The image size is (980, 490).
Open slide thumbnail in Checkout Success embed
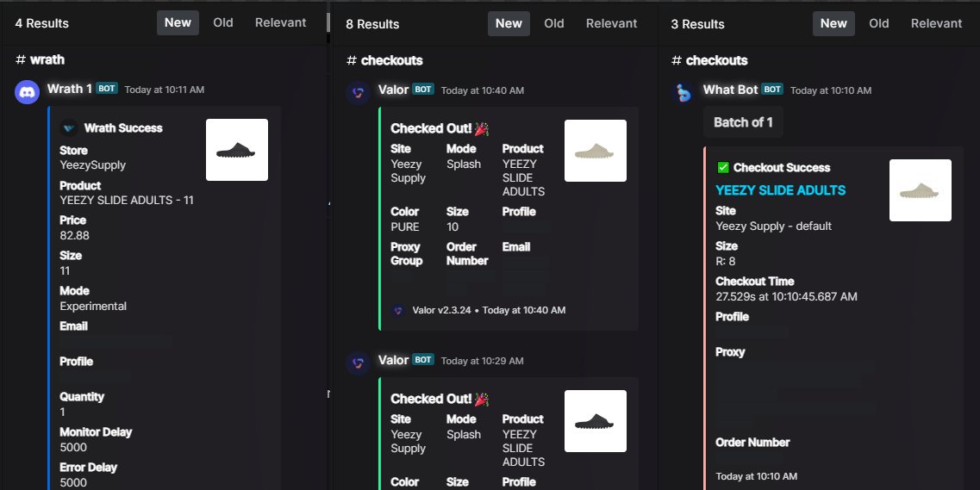coord(921,190)
